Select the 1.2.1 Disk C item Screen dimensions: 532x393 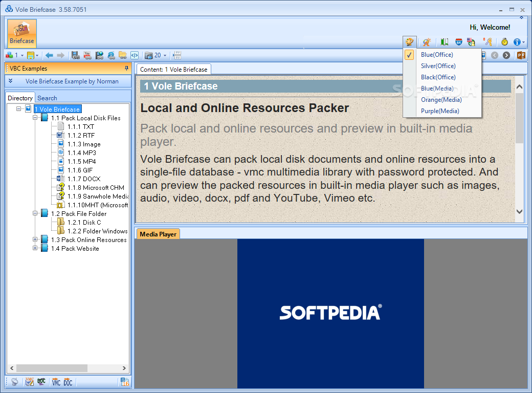84,222
